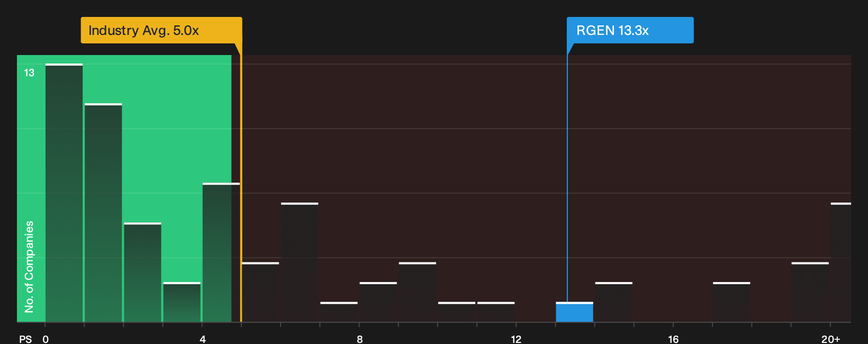Click the y-axis value 13
The width and height of the screenshot is (868, 344).
[29, 73]
